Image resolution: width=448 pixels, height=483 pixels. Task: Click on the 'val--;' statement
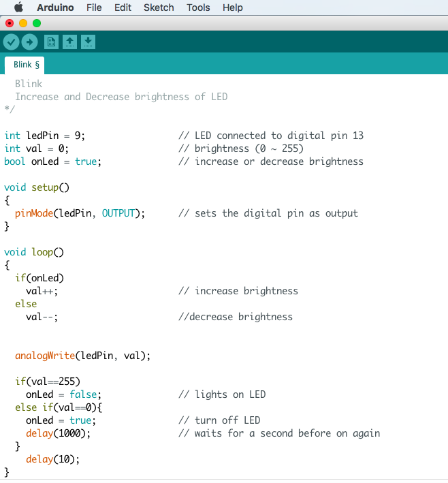(x=42, y=317)
